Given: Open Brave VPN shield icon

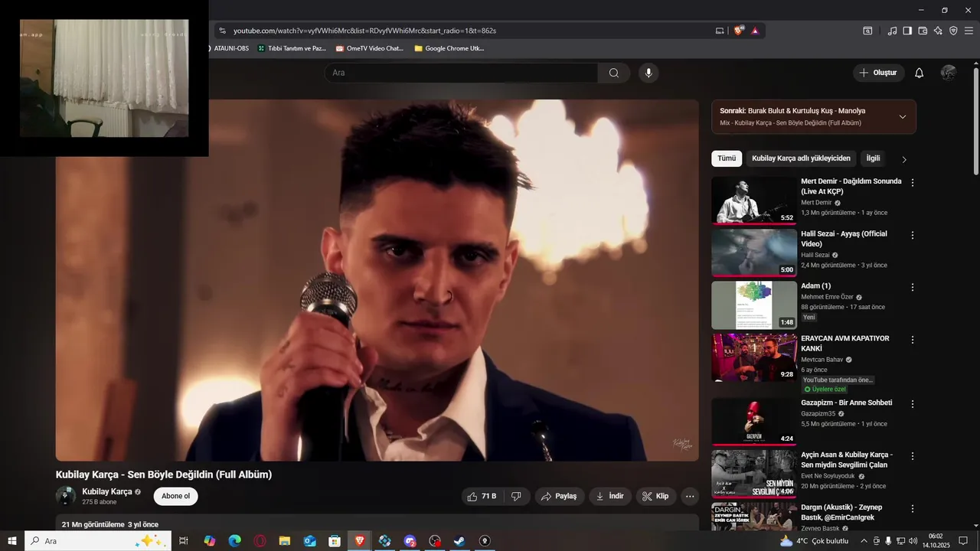Looking at the screenshot, I should (953, 31).
